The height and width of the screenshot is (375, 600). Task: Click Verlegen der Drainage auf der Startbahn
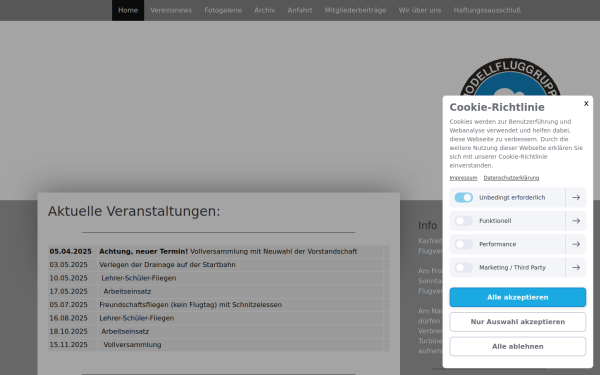(167, 265)
